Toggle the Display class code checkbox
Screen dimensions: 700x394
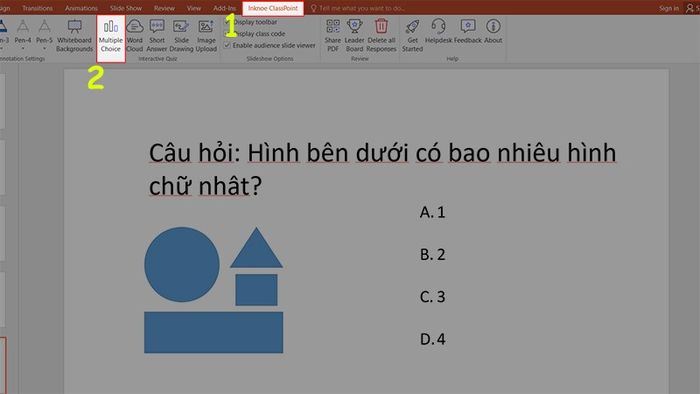pos(227,34)
